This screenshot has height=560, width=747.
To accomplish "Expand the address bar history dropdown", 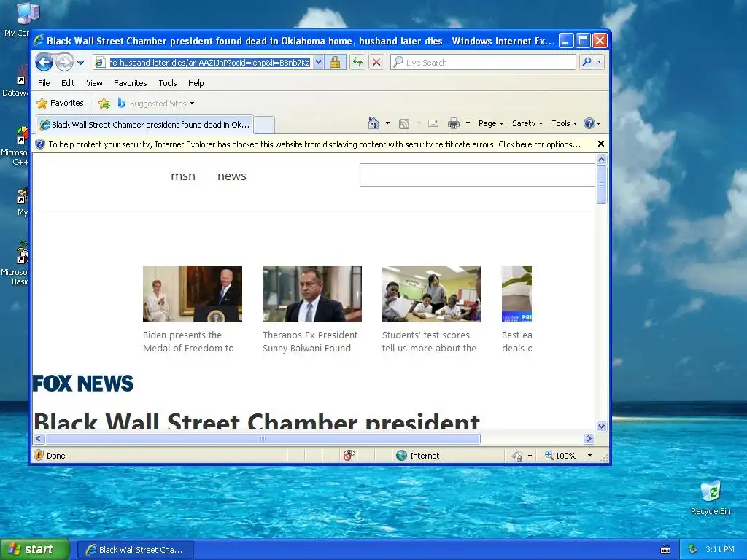I will point(318,63).
